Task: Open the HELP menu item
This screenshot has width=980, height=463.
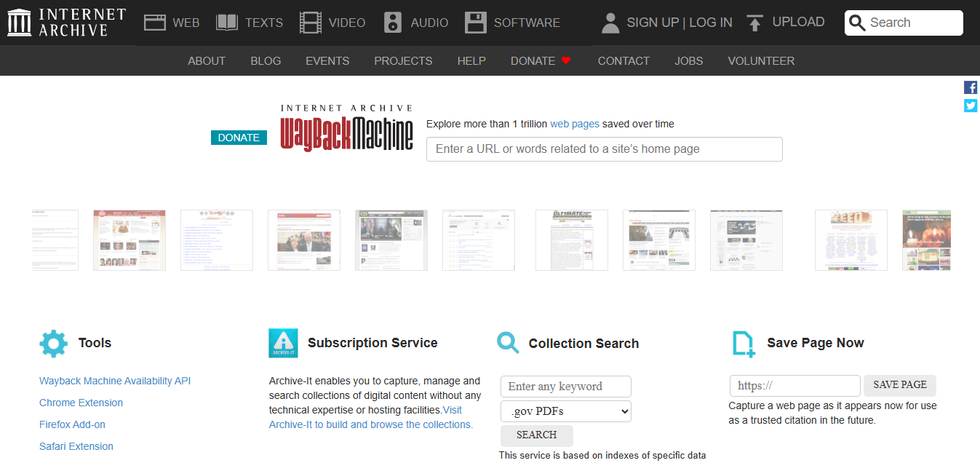Action: click(x=471, y=60)
